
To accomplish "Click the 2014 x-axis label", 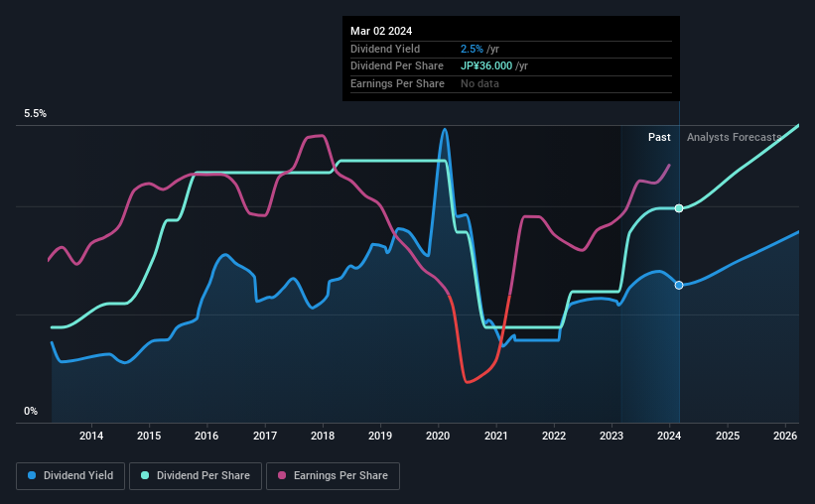I will click(91, 436).
